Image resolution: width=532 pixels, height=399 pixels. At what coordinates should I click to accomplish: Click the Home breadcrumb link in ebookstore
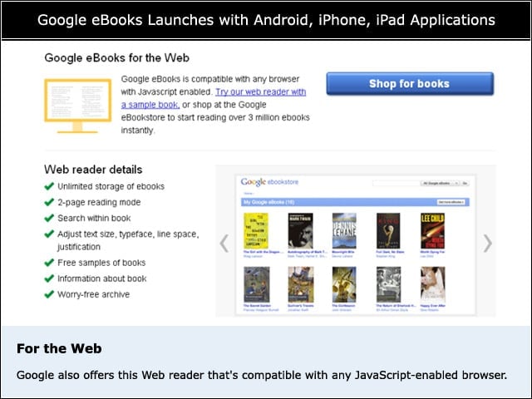(249, 194)
